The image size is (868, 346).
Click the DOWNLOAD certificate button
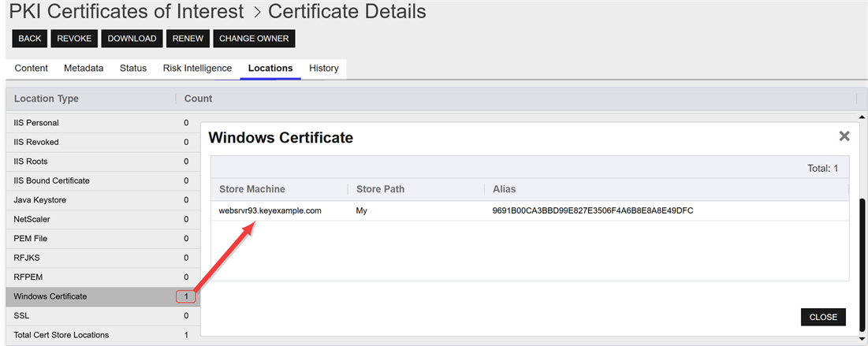point(132,39)
